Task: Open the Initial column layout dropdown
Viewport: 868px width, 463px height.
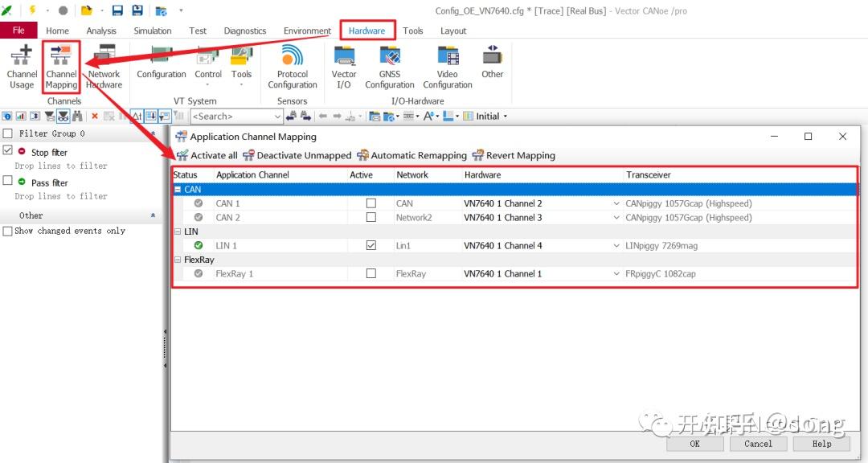Action: (505, 117)
